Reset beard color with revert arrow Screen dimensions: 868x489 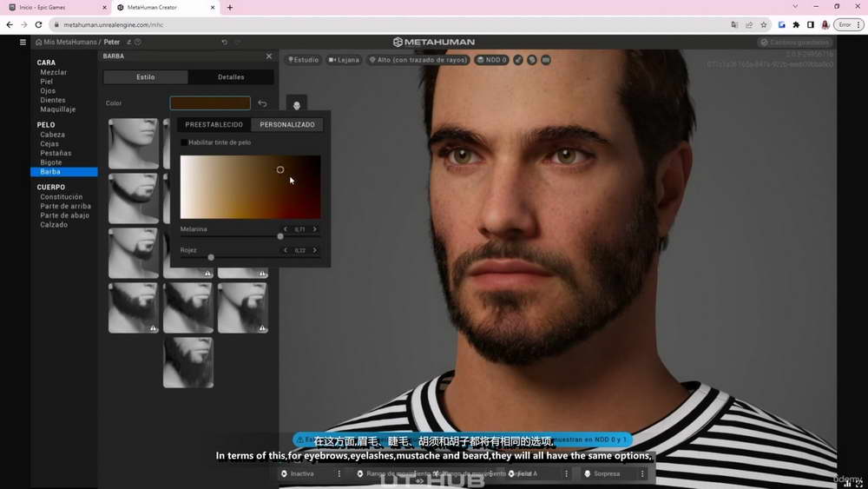pos(262,103)
